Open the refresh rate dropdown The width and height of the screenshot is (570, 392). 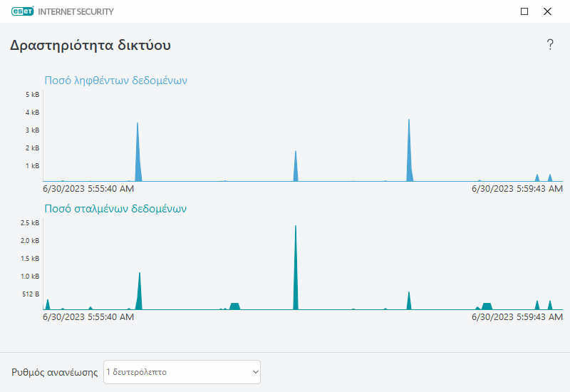pyautogui.click(x=182, y=372)
